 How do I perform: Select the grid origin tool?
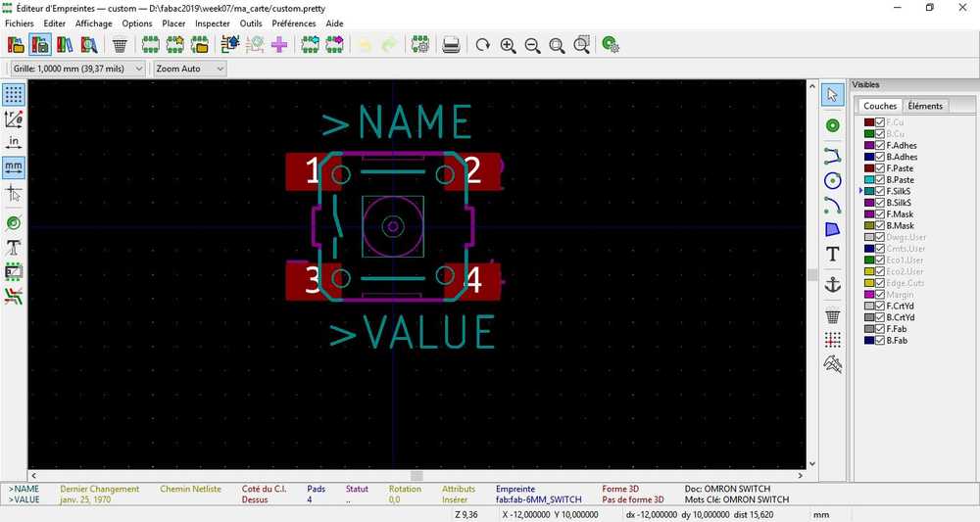(x=832, y=340)
